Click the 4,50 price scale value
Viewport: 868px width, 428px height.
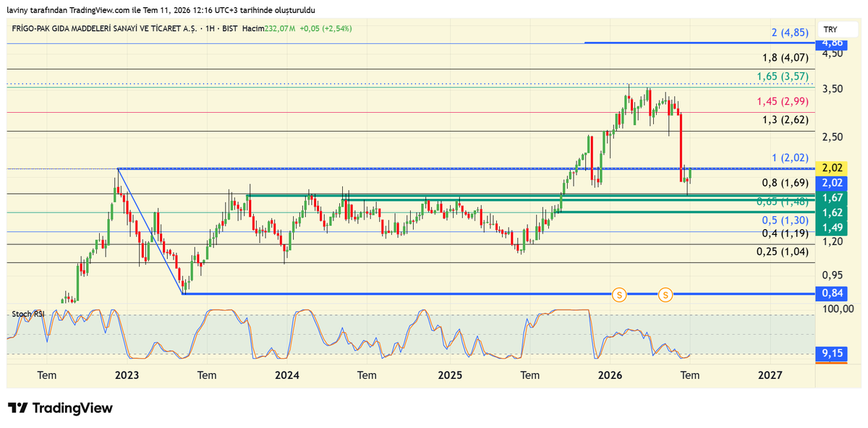coord(833,53)
